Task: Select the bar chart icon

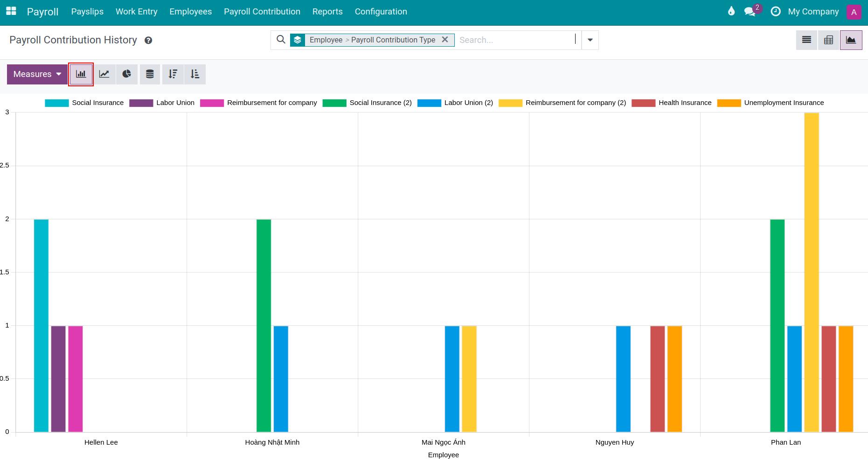Action: [81, 74]
